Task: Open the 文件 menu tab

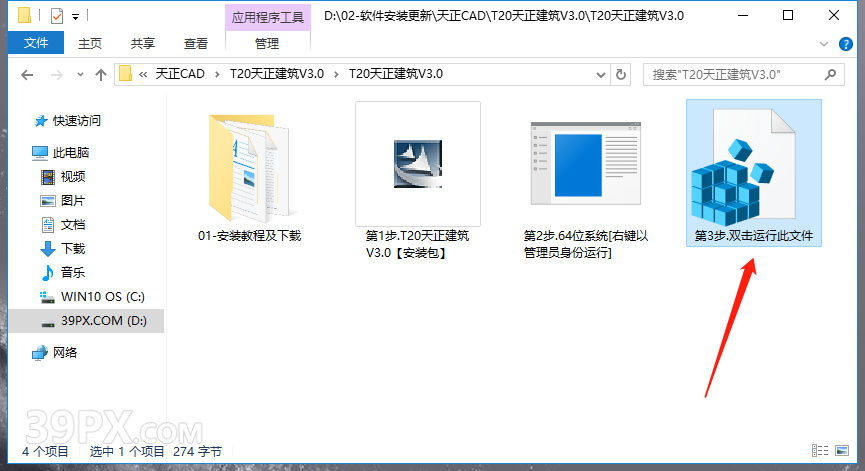Action: coord(36,43)
